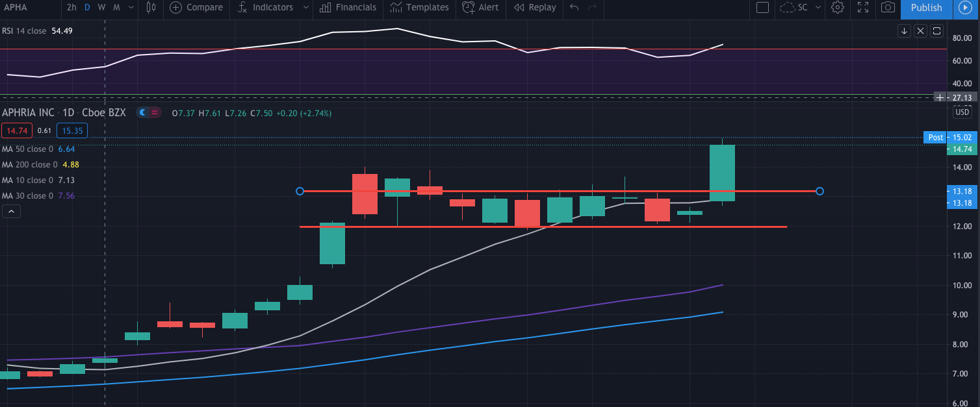
Task: Switch to weekly W timeframe
Action: (x=101, y=8)
